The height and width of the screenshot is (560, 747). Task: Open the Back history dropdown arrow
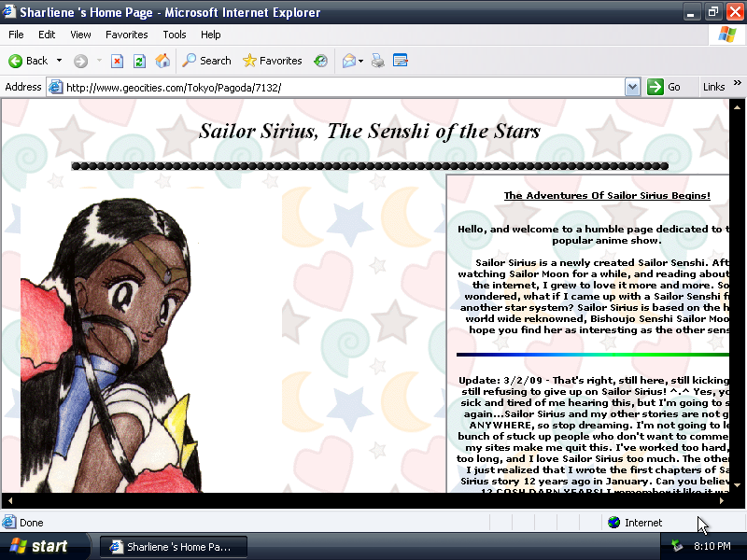click(x=59, y=61)
